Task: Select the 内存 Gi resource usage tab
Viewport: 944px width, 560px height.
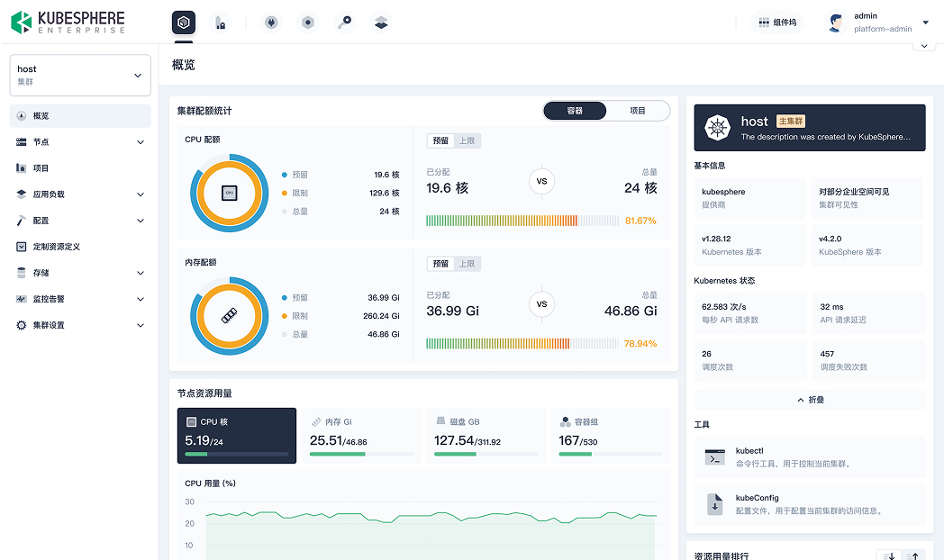Action: 359,435
